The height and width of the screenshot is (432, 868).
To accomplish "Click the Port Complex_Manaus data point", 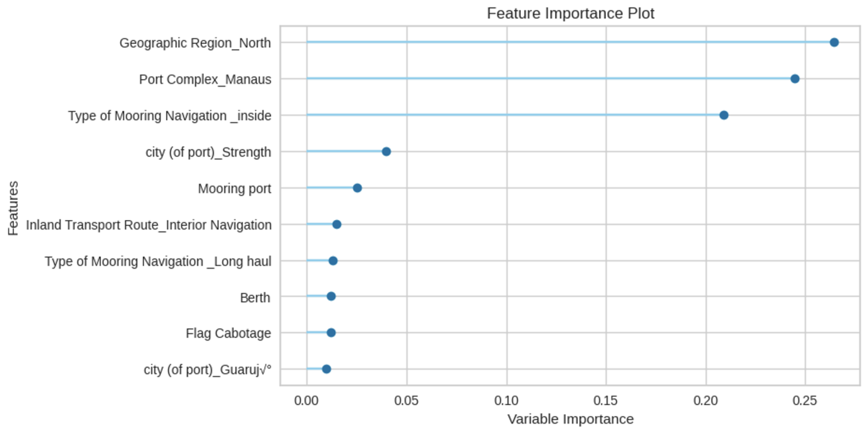I will point(795,79).
